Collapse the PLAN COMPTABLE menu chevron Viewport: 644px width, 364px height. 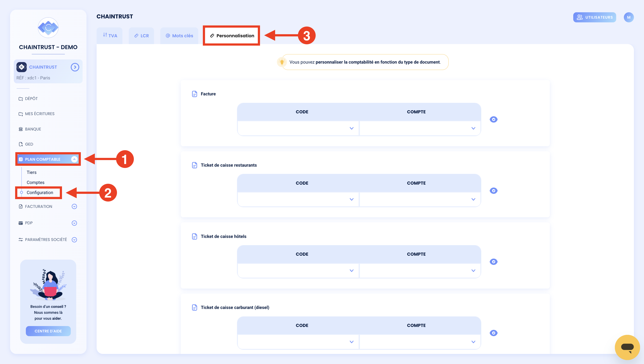click(74, 159)
